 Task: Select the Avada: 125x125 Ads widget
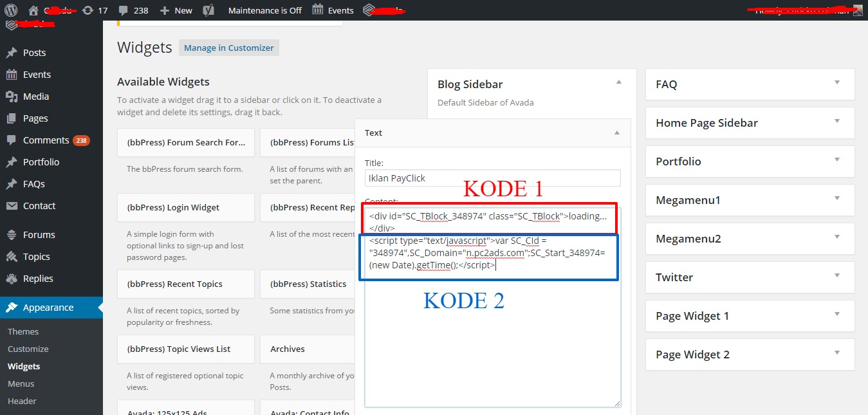186,408
